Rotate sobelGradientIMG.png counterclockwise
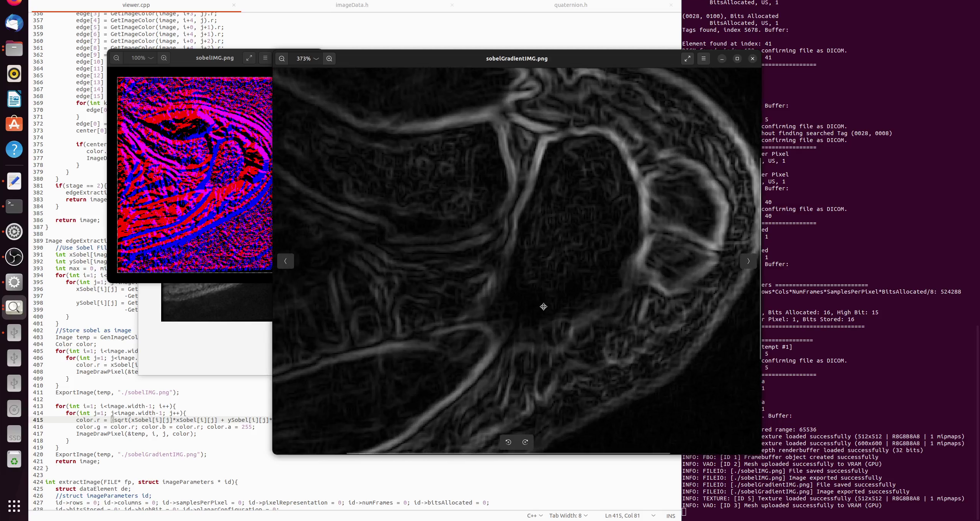 coord(508,442)
